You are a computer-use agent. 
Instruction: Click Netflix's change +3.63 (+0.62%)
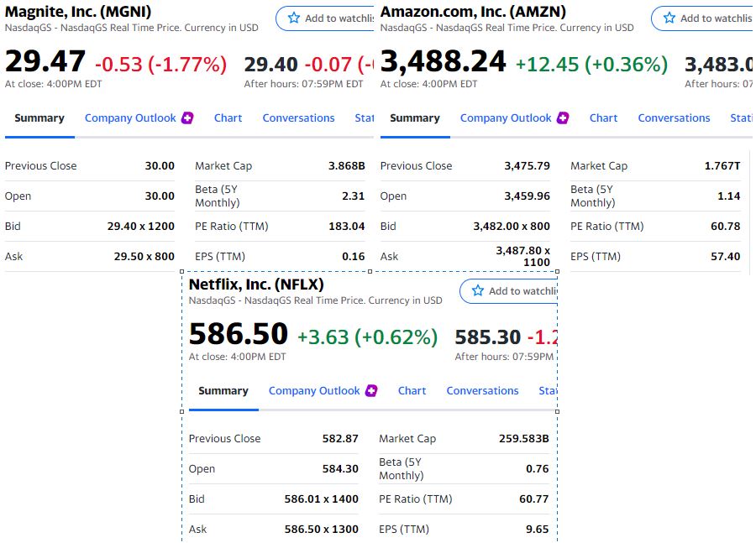[367, 337]
